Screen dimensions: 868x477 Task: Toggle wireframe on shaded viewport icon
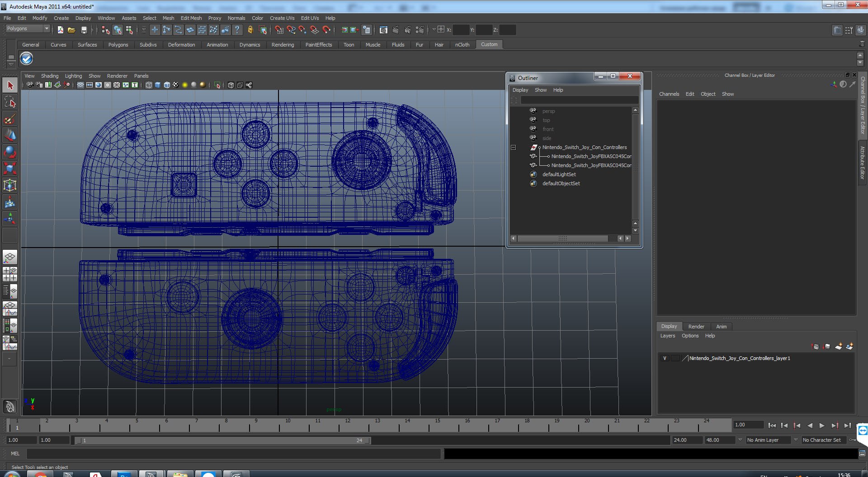[167, 85]
